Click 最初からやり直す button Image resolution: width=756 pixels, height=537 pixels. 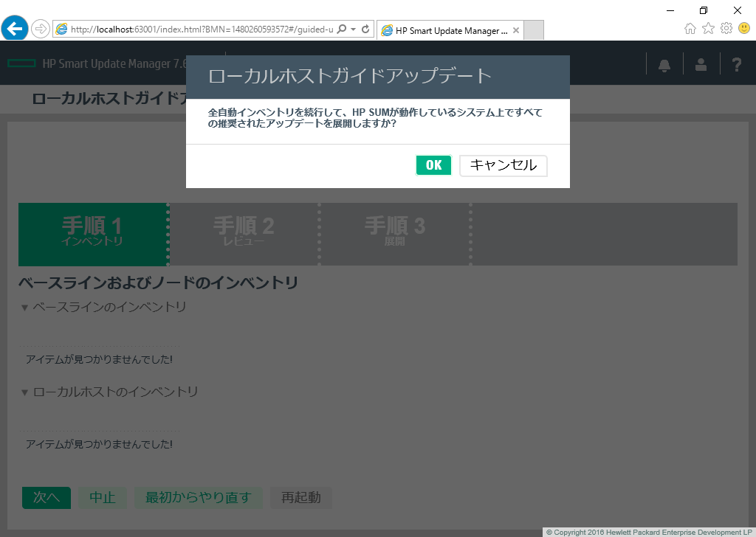click(199, 497)
